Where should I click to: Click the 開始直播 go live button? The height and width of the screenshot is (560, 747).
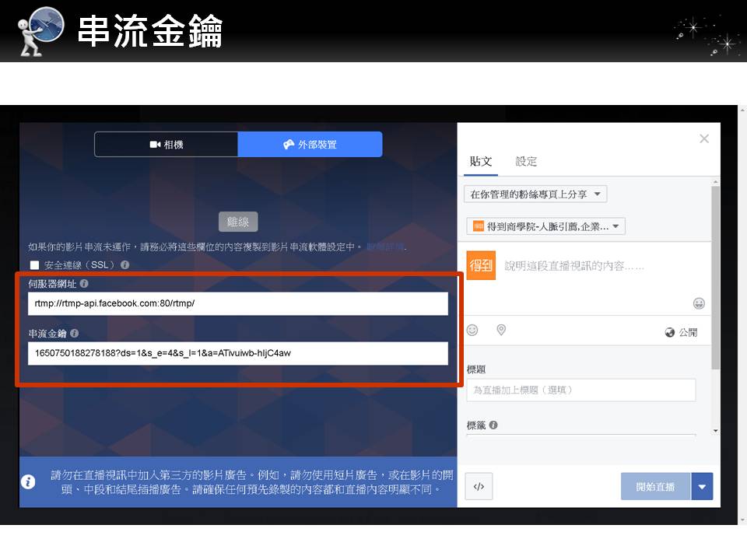[x=655, y=487]
